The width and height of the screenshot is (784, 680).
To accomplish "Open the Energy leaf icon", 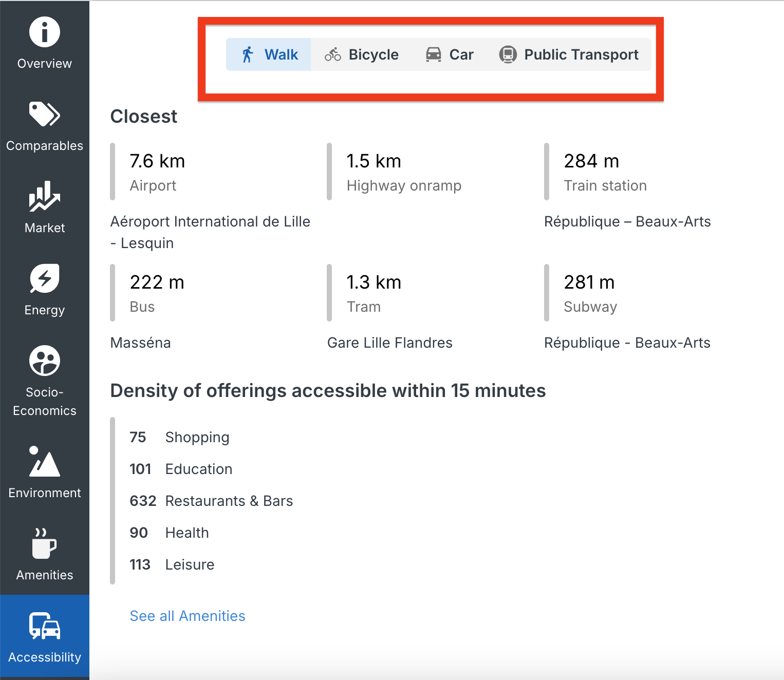I will (45, 278).
